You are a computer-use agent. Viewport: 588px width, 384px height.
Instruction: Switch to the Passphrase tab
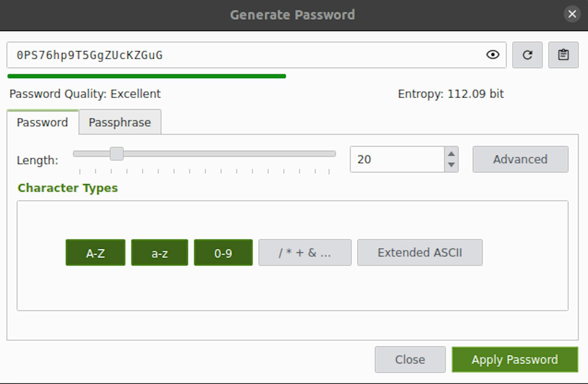pyautogui.click(x=120, y=122)
